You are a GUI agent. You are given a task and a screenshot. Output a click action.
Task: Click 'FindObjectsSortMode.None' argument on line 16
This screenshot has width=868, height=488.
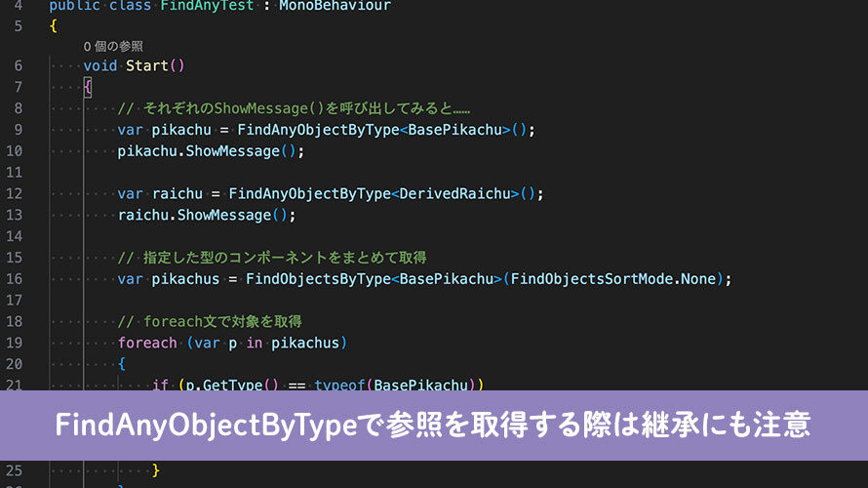click(x=613, y=279)
